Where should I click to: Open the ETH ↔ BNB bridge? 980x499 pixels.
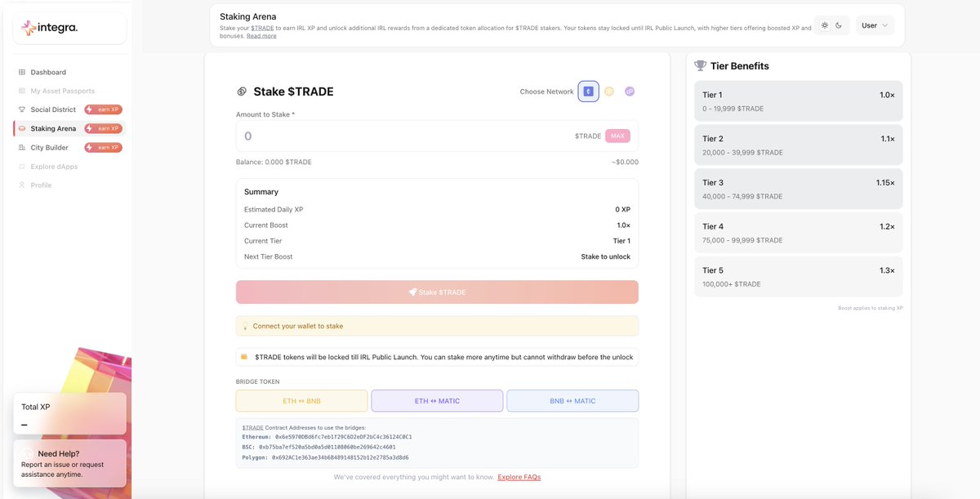tap(301, 401)
